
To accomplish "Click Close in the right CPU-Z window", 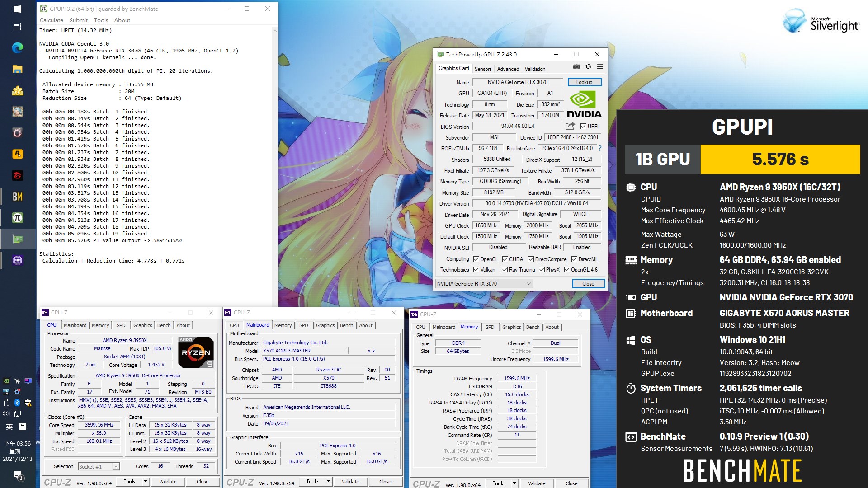I will tap(571, 483).
